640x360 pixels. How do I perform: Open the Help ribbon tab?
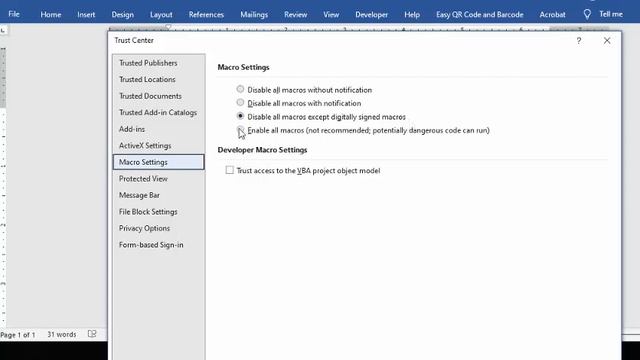(x=412, y=15)
